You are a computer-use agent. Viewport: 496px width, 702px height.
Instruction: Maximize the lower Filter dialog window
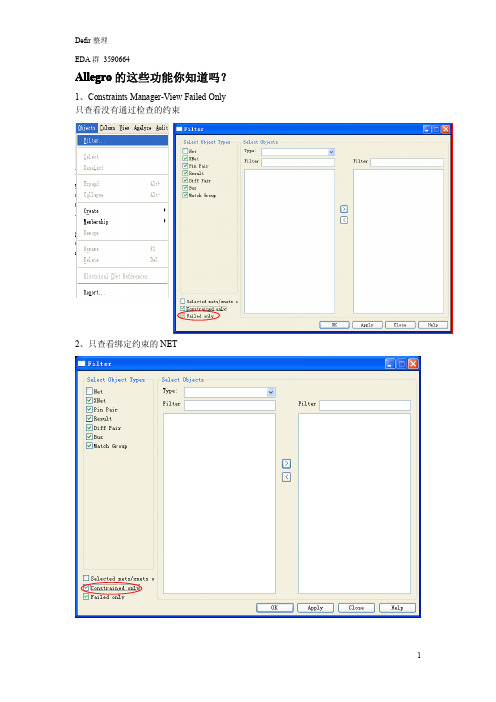402,364
